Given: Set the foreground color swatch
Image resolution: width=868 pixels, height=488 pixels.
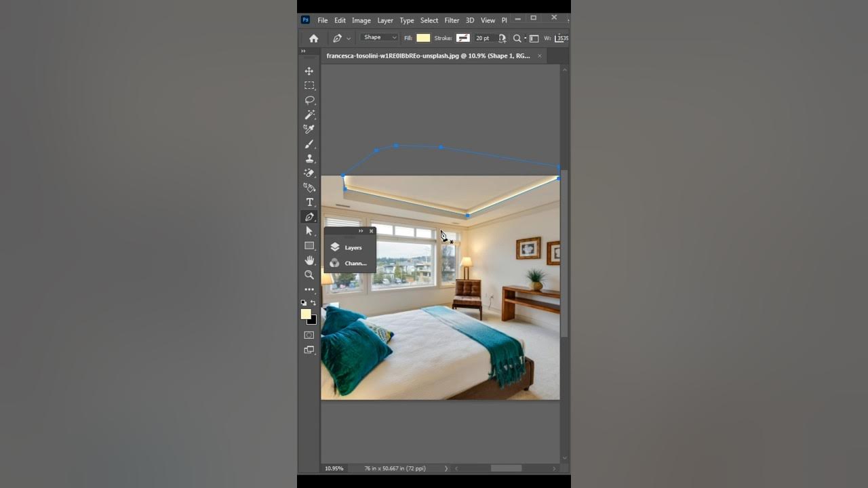Looking at the screenshot, I should pos(306,314).
